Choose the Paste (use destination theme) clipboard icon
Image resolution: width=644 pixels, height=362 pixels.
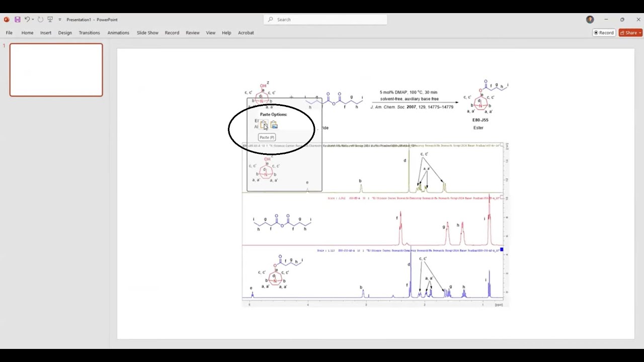[x=264, y=125]
